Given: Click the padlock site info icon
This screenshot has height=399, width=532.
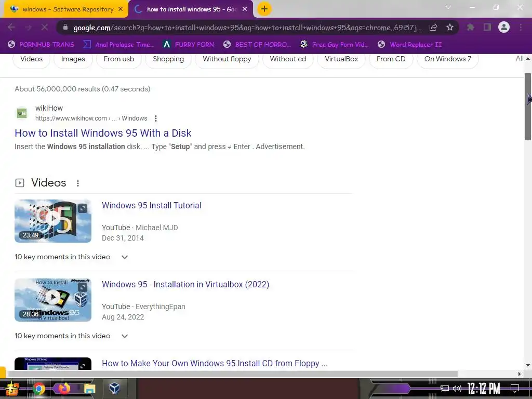Looking at the screenshot, I should (65, 28).
